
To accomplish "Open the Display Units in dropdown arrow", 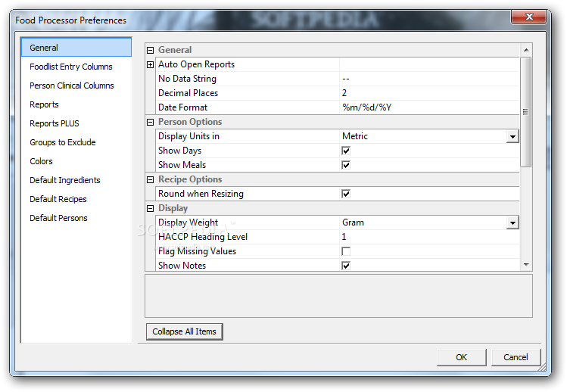I will (512, 137).
